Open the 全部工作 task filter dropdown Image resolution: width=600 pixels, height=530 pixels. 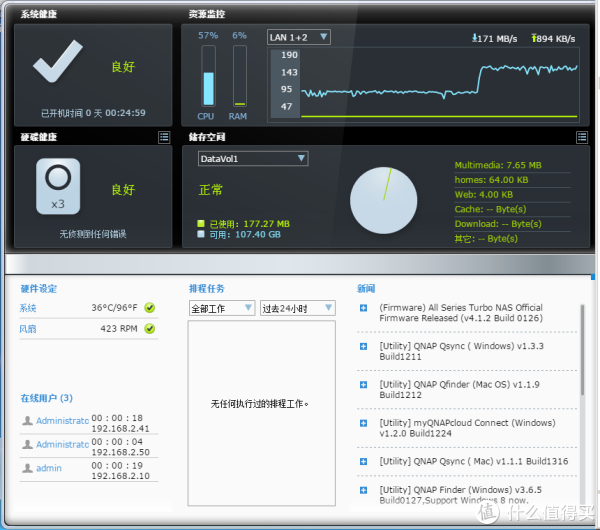pos(222,309)
